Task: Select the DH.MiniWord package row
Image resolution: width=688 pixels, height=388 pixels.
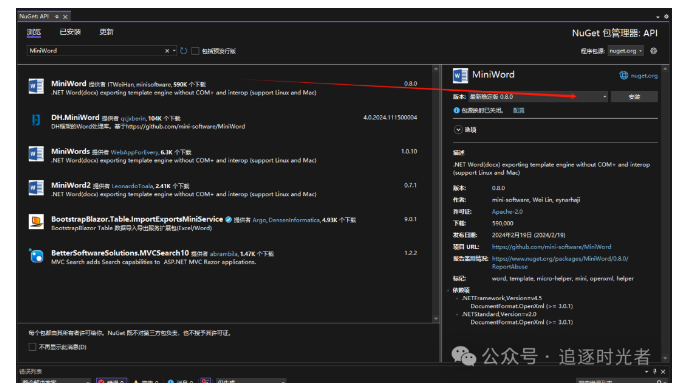Action: coord(225,121)
